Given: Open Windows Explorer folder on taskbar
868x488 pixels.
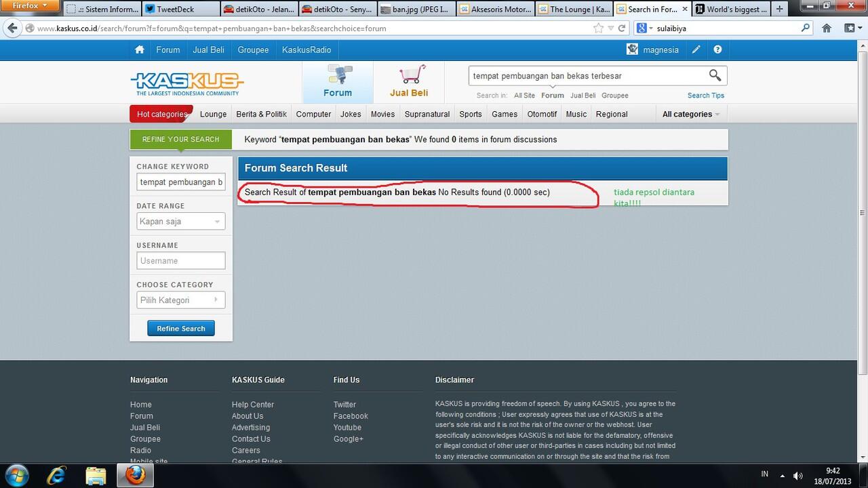Looking at the screenshot, I should 96,474.
